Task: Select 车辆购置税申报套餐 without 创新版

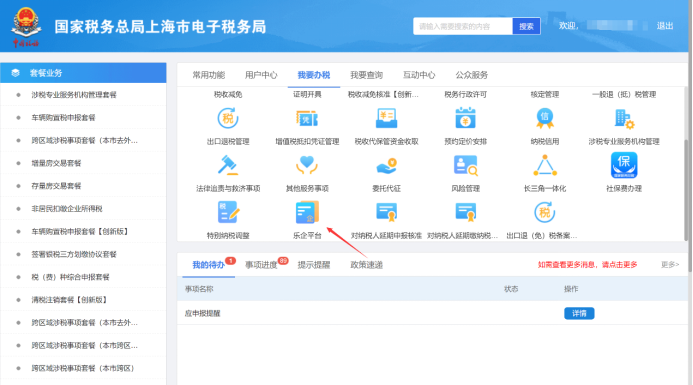Action: (x=63, y=118)
